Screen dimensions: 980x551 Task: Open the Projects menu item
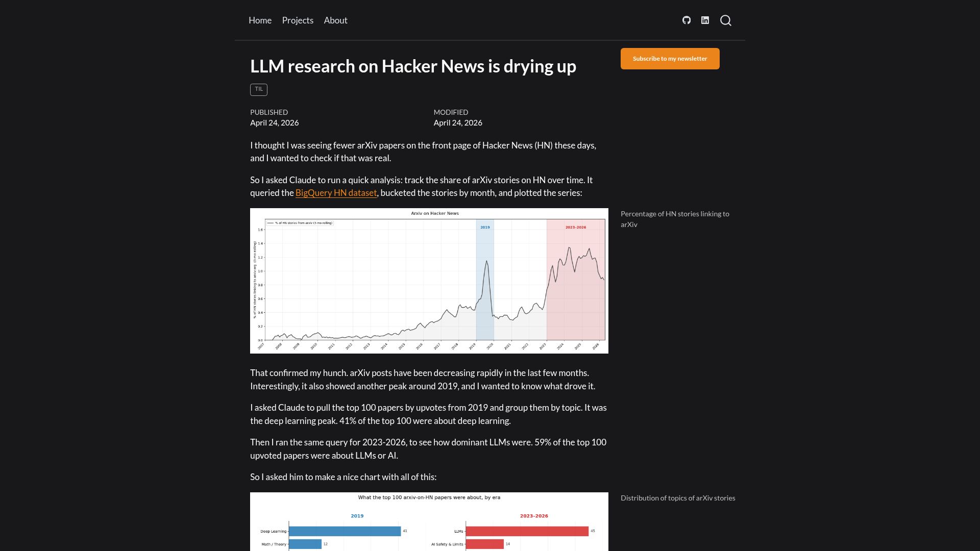click(x=298, y=20)
